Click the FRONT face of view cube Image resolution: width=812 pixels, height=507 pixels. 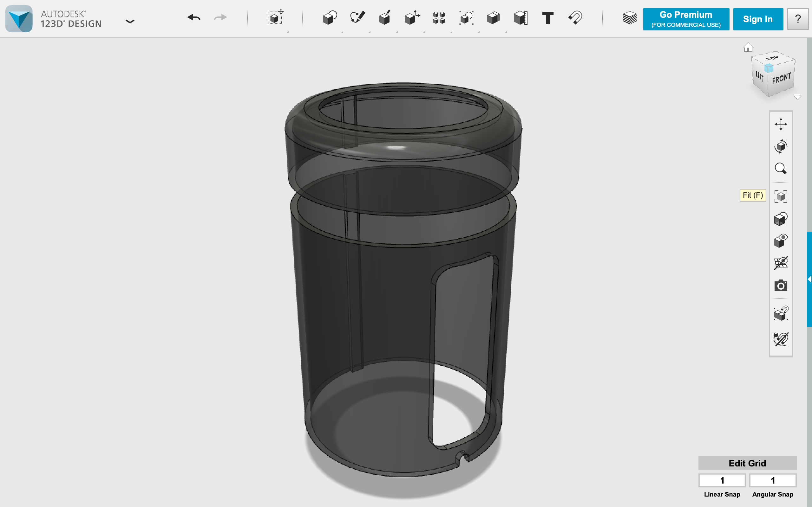781,79
